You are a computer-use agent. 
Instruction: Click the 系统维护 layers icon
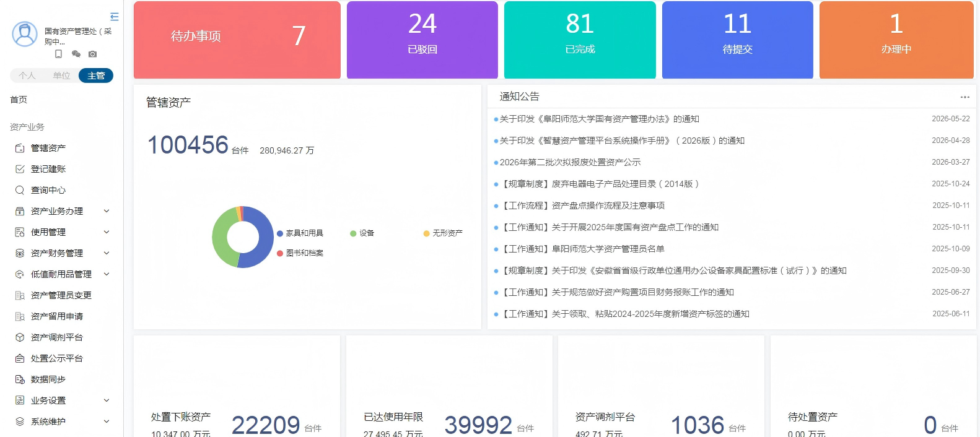pyautogui.click(x=20, y=422)
